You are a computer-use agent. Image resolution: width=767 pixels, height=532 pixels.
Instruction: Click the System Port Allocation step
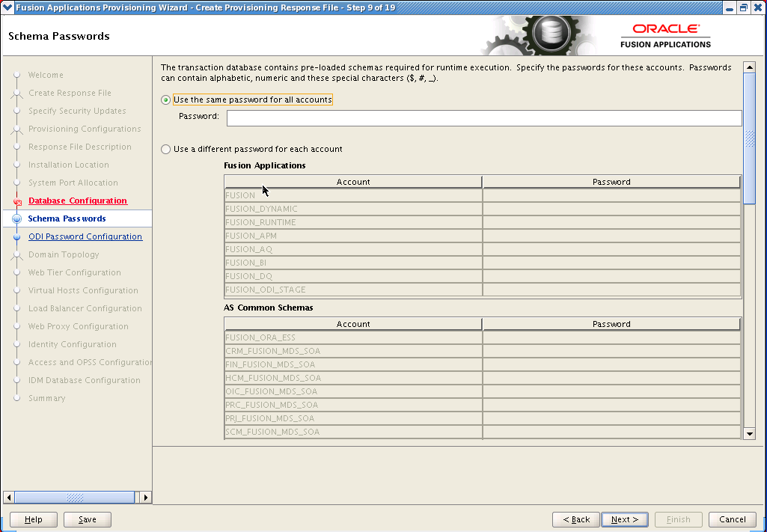pyautogui.click(x=73, y=183)
